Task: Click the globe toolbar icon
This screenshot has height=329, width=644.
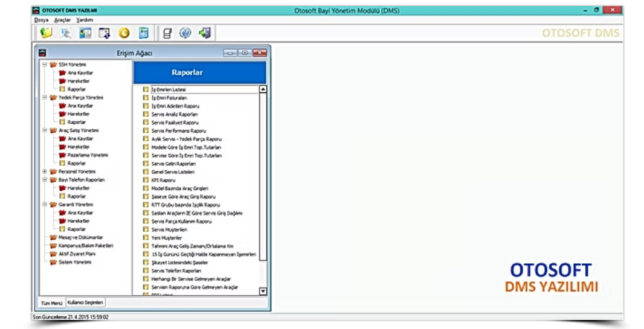Action: tap(185, 33)
